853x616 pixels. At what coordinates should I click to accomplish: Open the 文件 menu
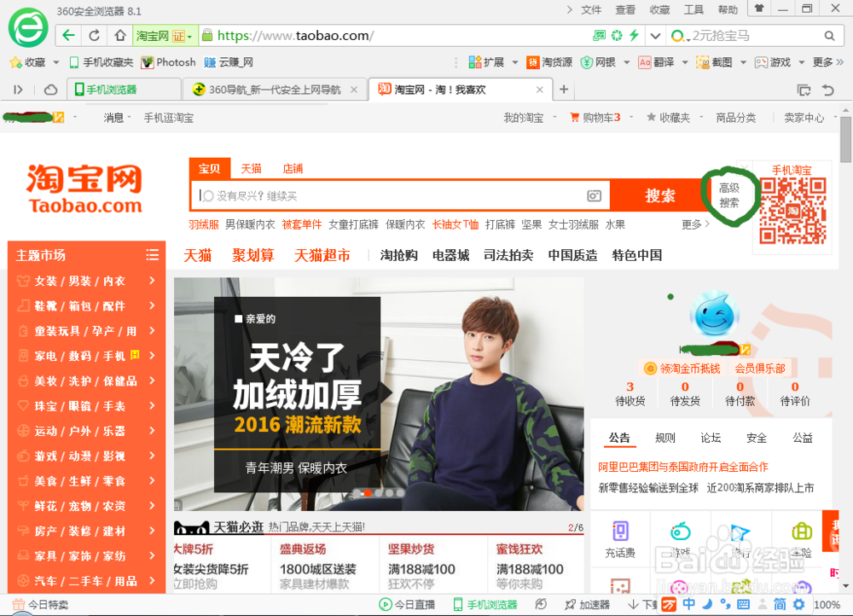591,9
